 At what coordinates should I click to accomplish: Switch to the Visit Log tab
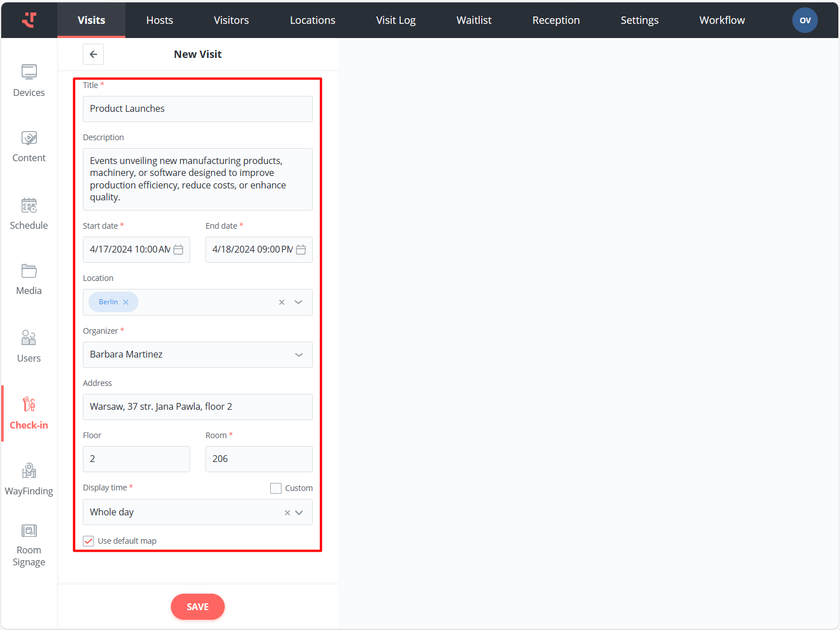click(396, 20)
